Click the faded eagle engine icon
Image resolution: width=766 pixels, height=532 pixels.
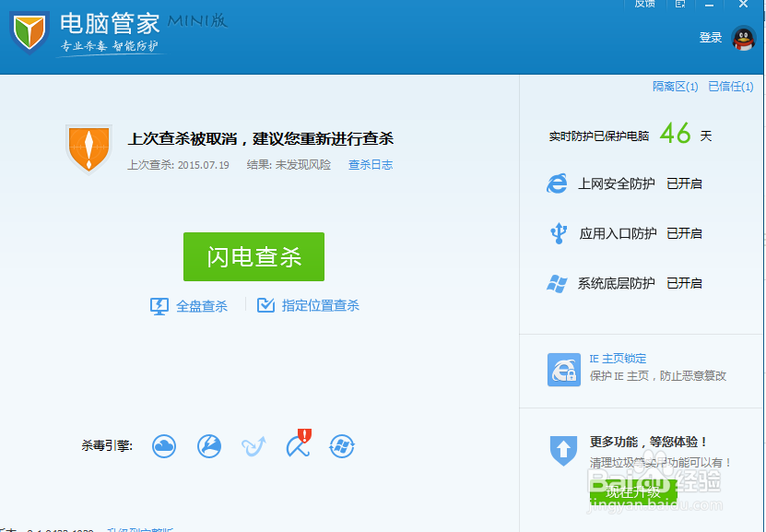pos(253,446)
